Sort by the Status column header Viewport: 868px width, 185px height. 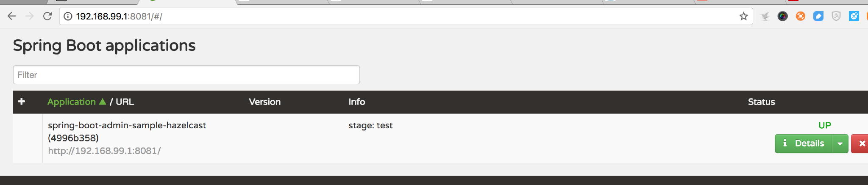point(761,102)
